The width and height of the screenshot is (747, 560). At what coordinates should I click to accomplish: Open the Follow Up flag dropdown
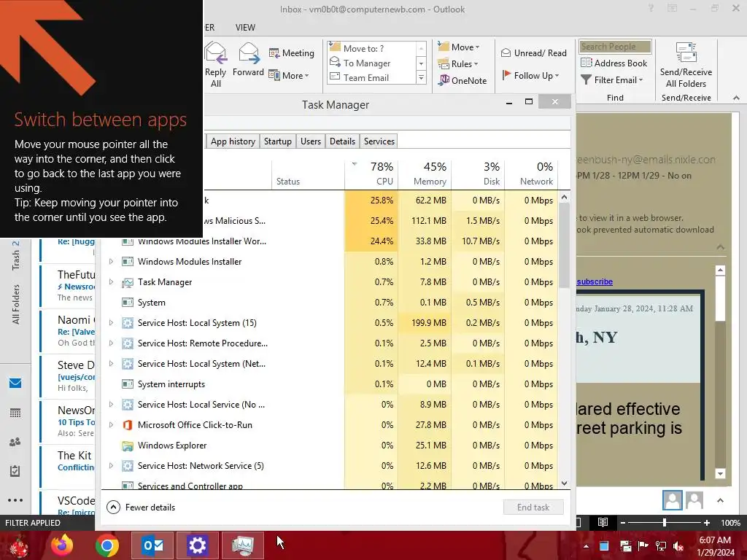530,75
